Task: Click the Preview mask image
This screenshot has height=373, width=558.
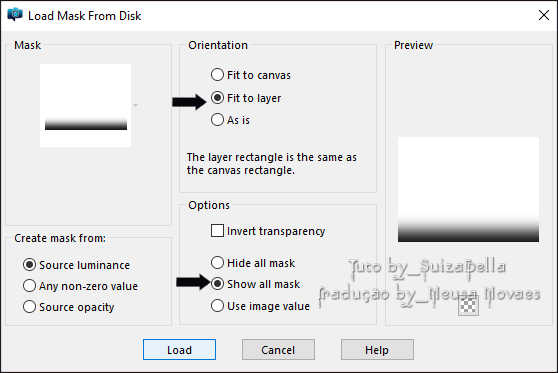Action: tap(468, 189)
